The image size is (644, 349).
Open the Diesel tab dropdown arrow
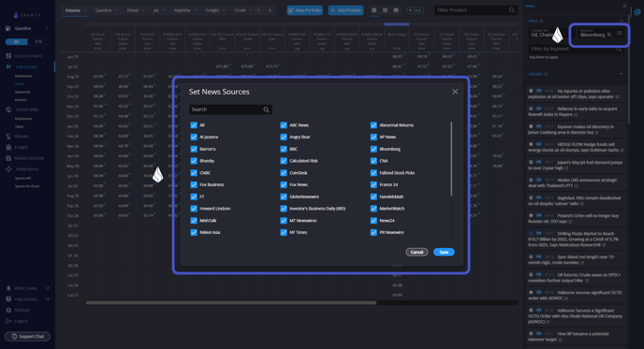click(144, 10)
